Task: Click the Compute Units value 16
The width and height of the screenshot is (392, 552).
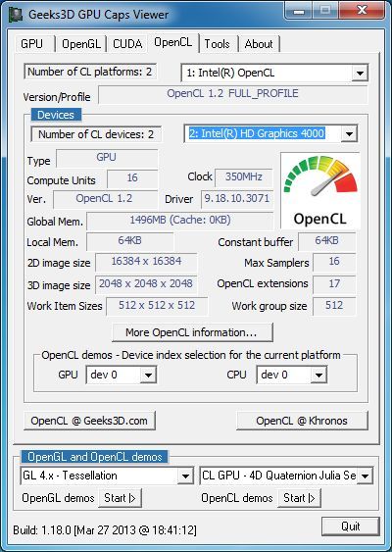Action: tap(132, 178)
